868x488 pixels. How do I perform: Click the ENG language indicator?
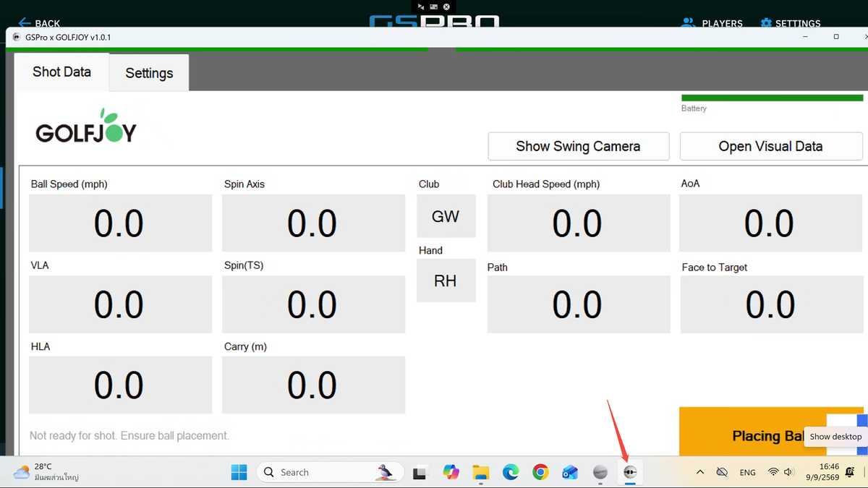click(x=748, y=472)
